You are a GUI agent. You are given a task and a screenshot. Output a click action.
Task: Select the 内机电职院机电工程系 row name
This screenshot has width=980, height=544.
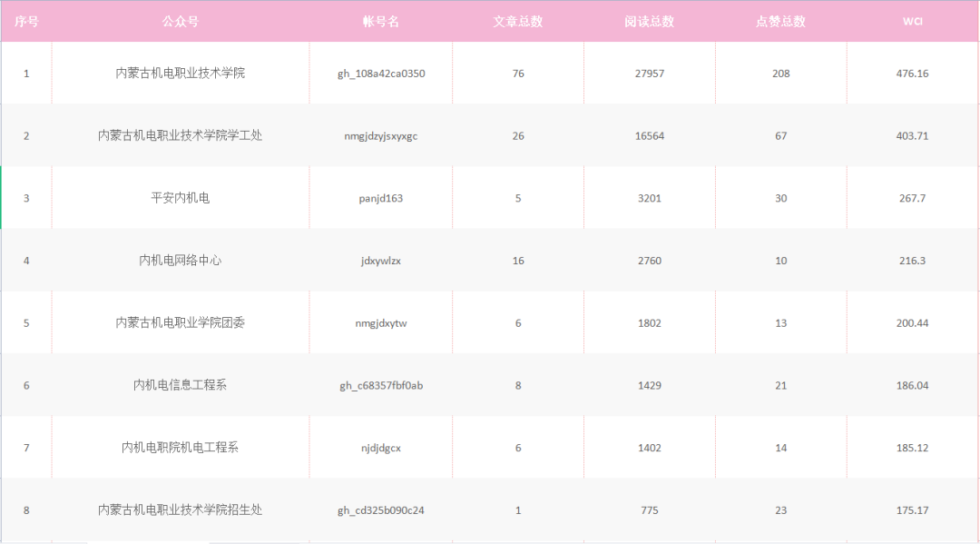coord(180,448)
